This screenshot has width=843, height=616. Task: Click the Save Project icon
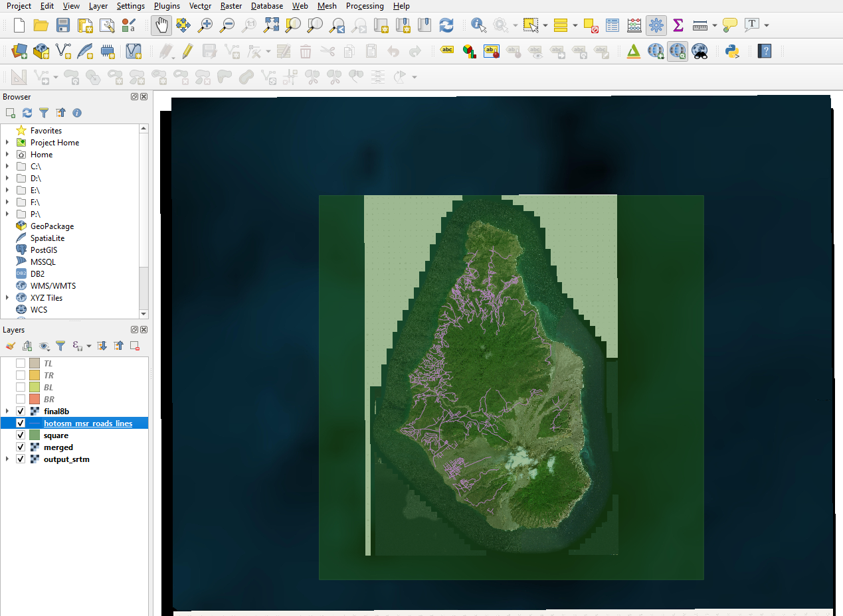coord(62,25)
